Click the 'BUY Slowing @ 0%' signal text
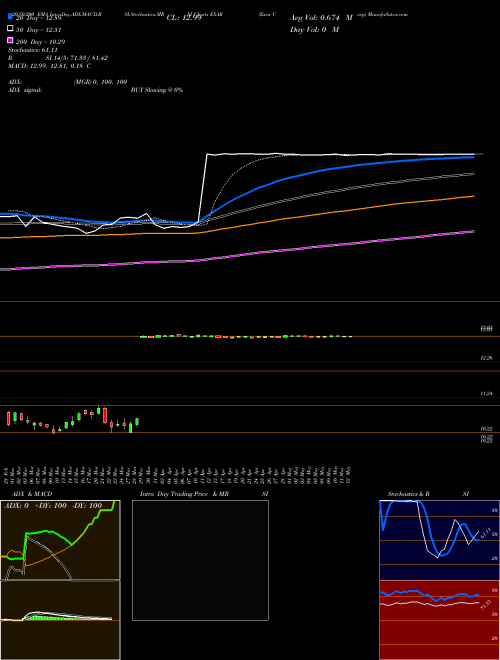 pos(157,90)
